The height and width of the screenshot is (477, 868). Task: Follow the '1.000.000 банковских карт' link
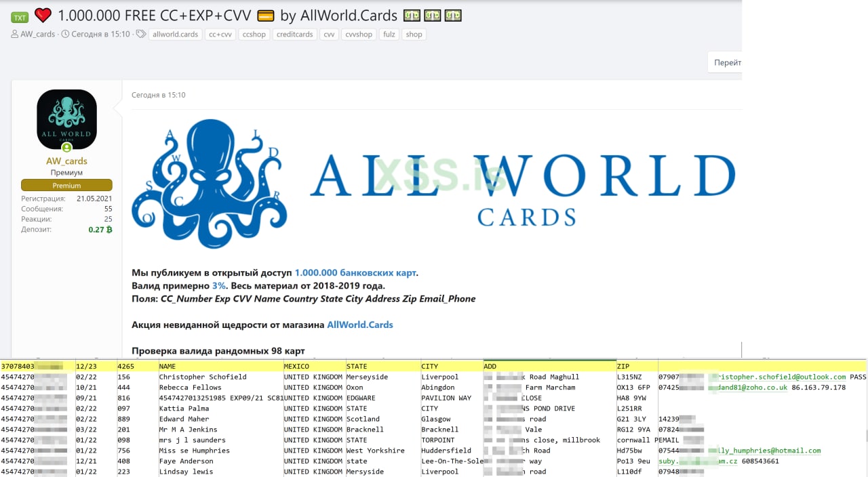[x=355, y=272]
